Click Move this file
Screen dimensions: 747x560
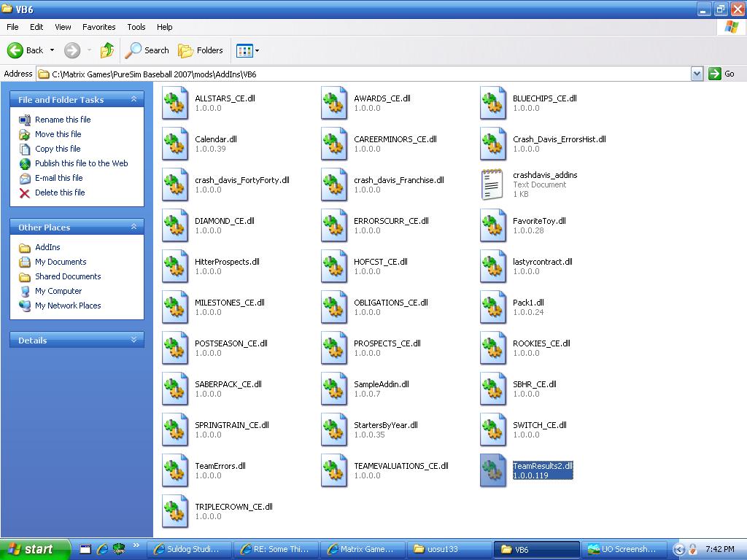click(58, 134)
